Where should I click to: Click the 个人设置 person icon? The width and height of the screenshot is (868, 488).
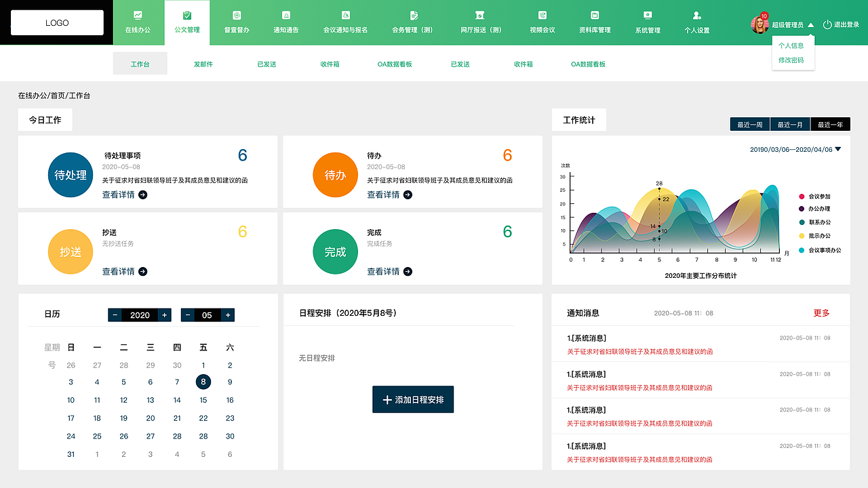(697, 15)
